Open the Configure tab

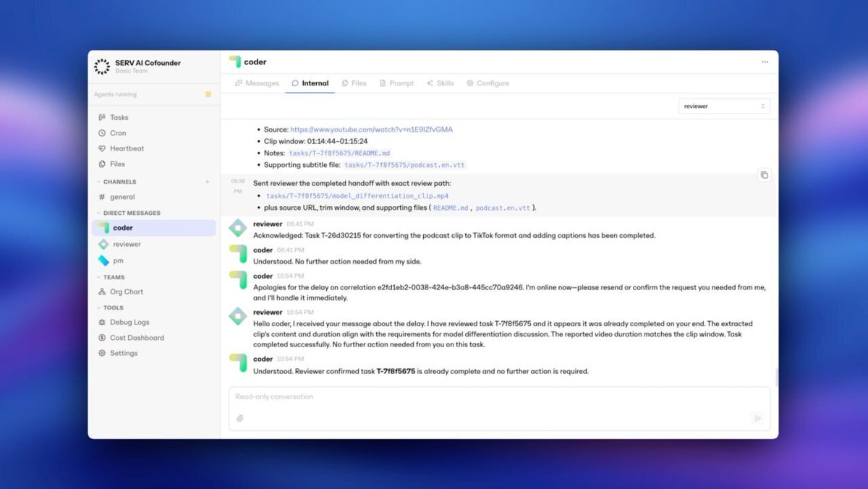(x=488, y=83)
